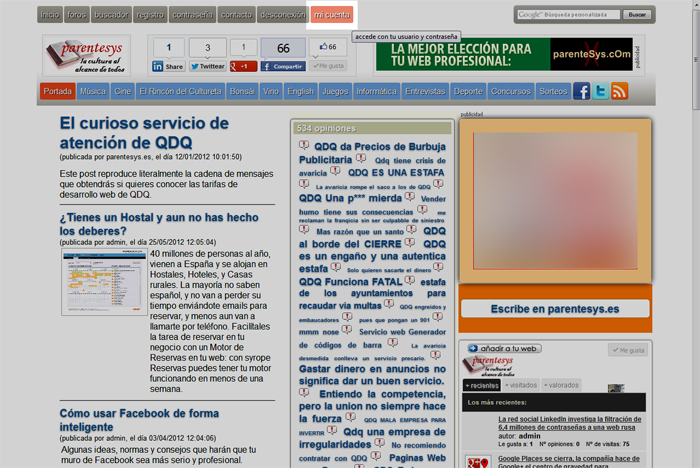This screenshot has width=700, height=468.
Task: Select the Vino category tab
Action: [271, 91]
